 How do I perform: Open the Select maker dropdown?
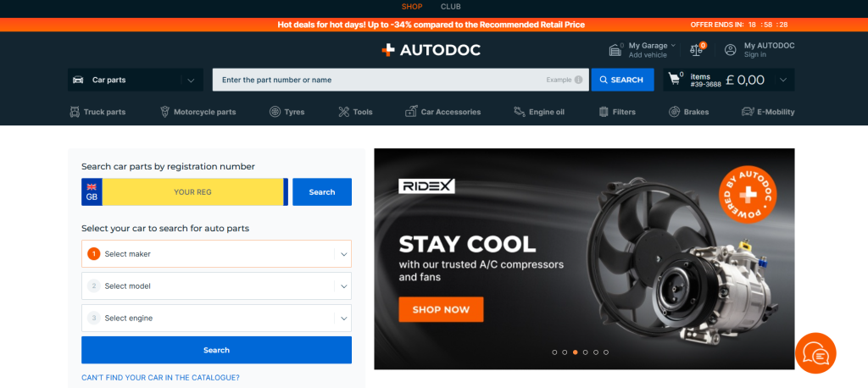click(216, 254)
